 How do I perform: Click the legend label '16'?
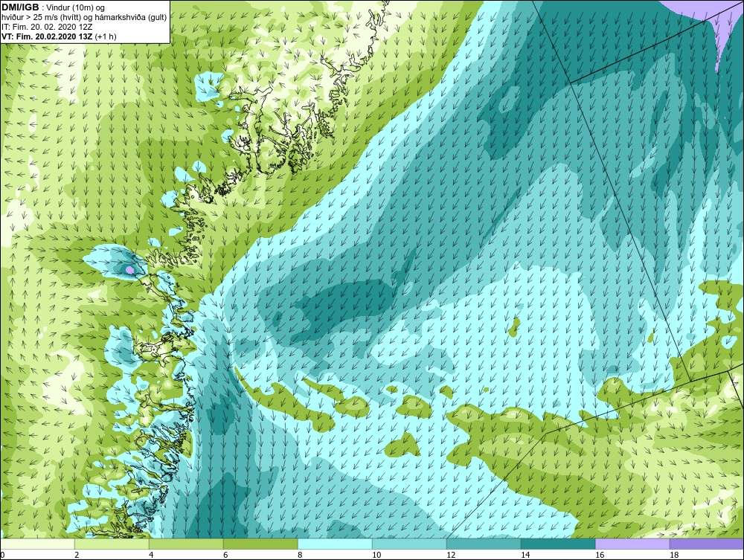point(599,555)
